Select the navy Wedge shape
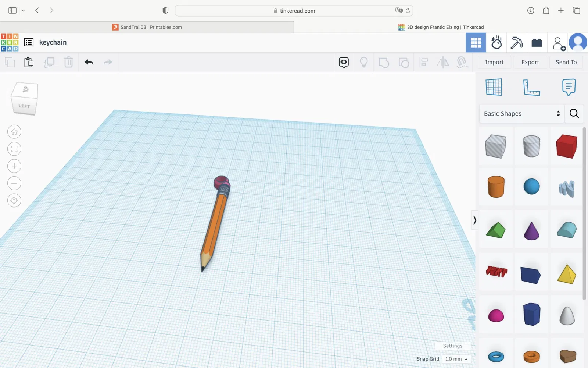This screenshot has width=588, height=368. (x=531, y=275)
